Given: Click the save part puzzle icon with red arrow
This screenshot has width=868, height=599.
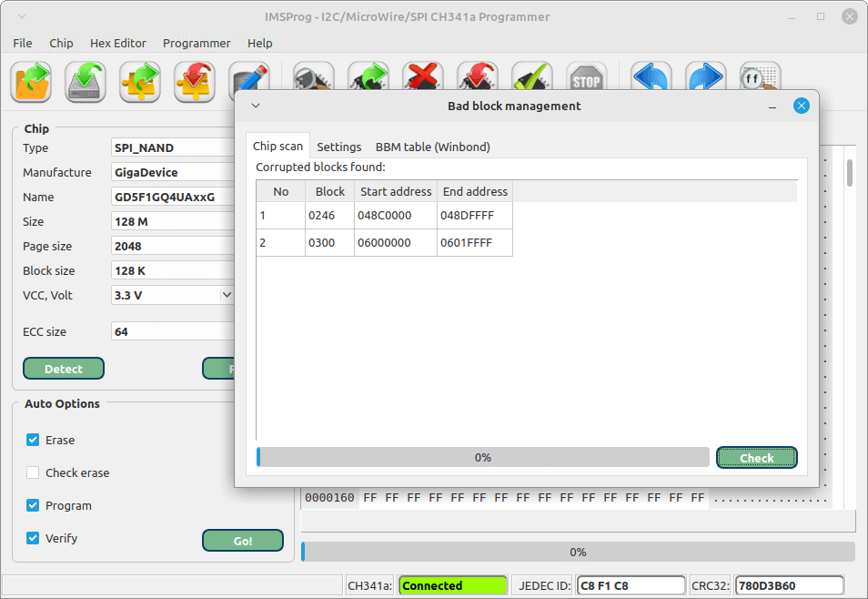Looking at the screenshot, I should click(195, 82).
